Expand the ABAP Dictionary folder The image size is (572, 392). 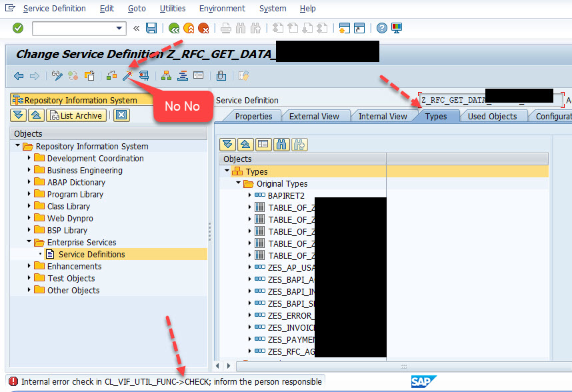pos(29,182)
